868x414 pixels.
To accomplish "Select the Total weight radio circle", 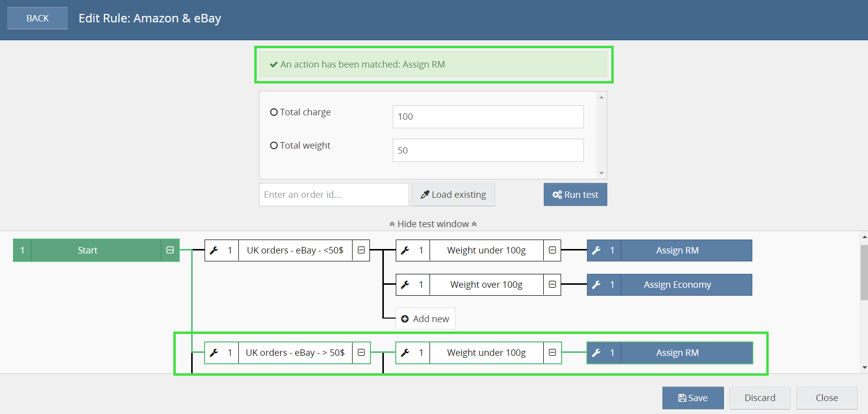I will 274,146.
